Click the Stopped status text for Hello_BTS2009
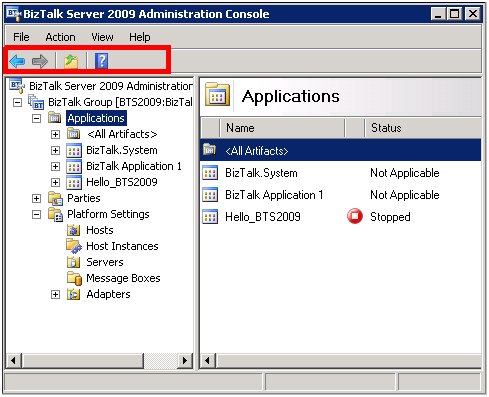 (390, 217)
